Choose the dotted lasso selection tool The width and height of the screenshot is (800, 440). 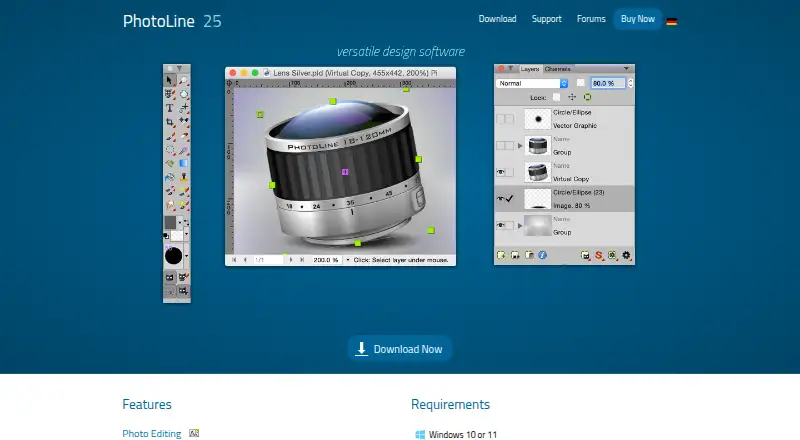[x=170, y=150]
